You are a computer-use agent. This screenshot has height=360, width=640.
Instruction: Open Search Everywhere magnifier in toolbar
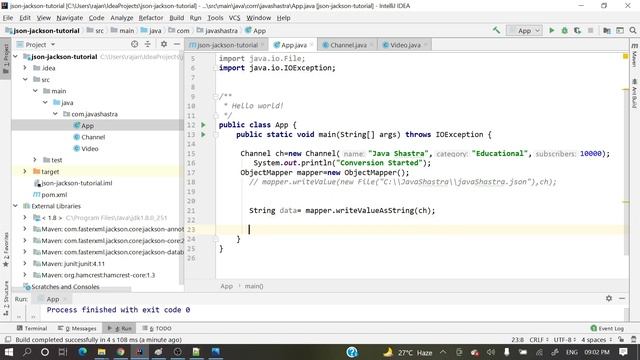pos(633,30)
